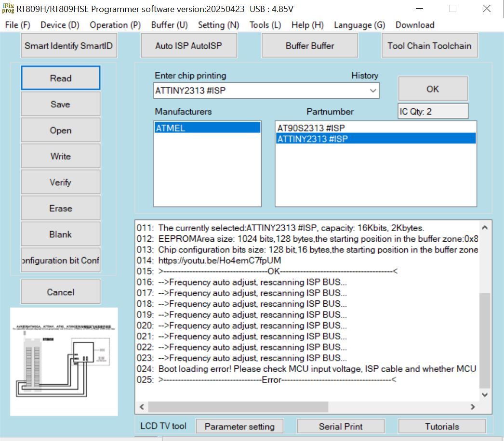
Task: Open the Buffer (U) menu
Action: (x=170, y=25)
